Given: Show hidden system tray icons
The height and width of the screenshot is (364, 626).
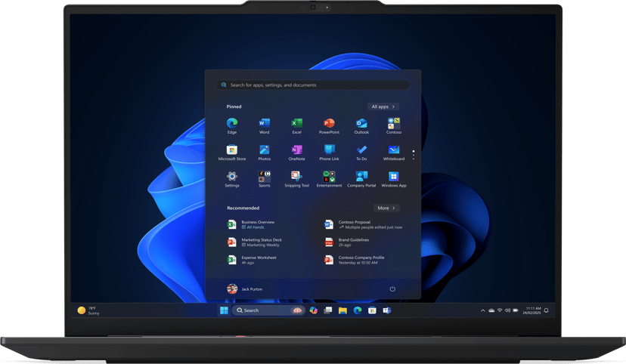Looking at the screenshot, I should coord(482,310).
